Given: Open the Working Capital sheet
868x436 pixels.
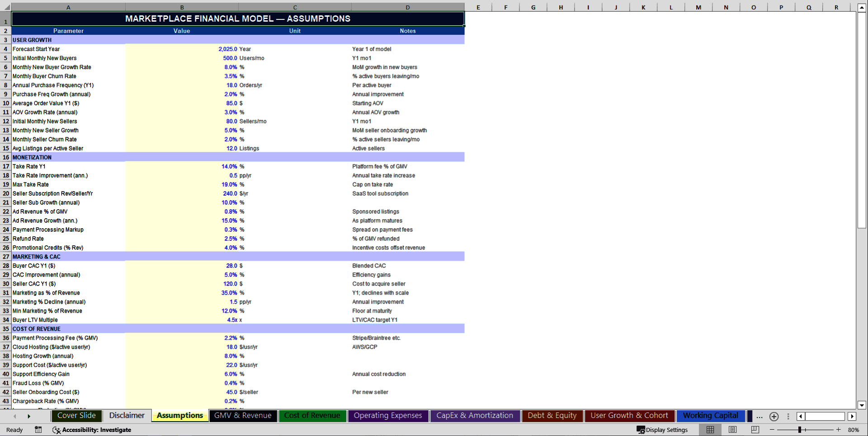Looking at the screenshot, I should point(711,415).
